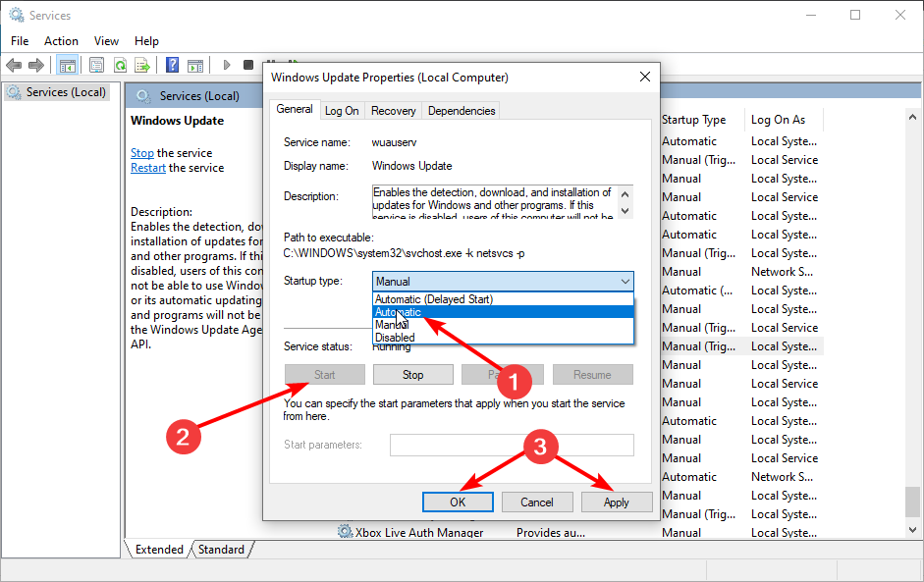Screen dimensions: 924x582
Task: Click the bold Windows Update heading in Extended pane
Action: coord(178,121)
